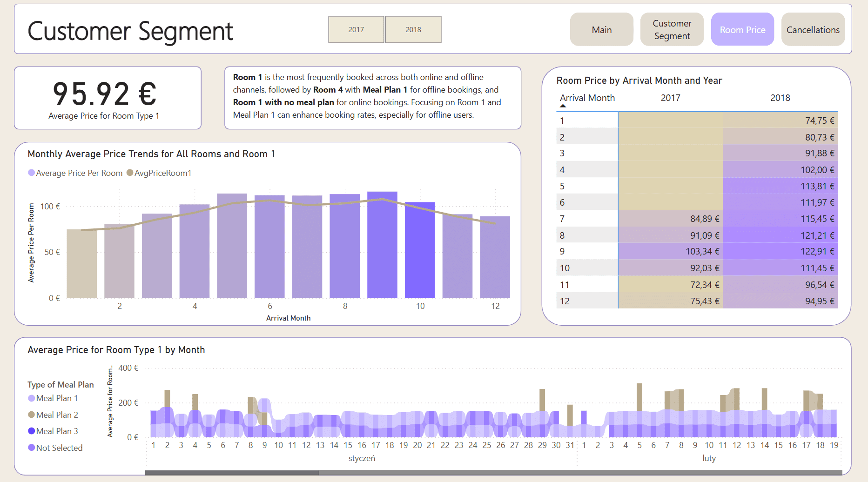Go to the Customer Segment page
868x482 pixels.
click(x=672, y=30)
